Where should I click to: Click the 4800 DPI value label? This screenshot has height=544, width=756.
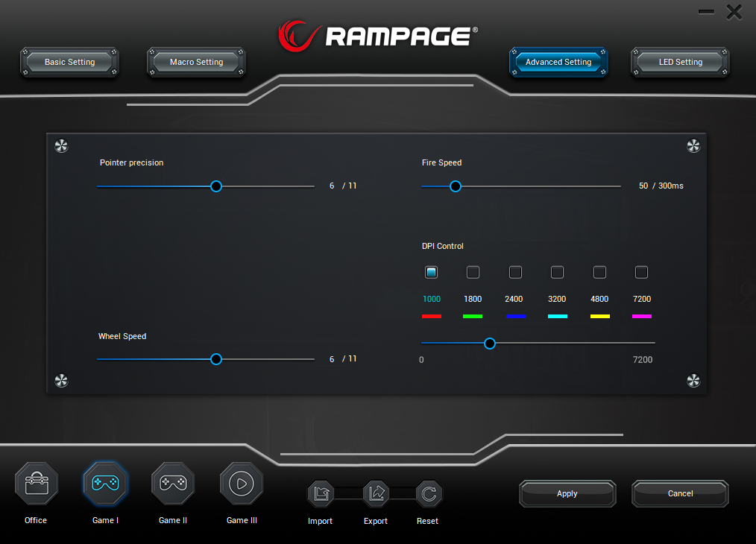(x=599, y=299)
